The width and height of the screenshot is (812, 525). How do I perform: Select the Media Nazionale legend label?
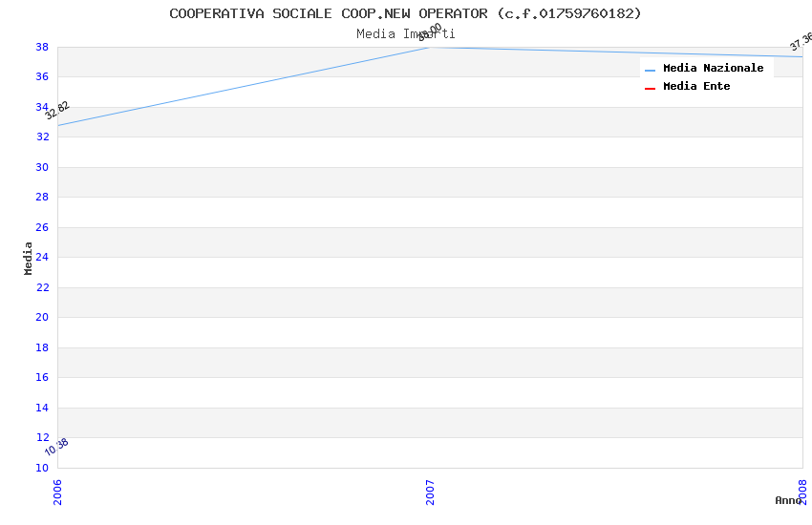(713, 69)
